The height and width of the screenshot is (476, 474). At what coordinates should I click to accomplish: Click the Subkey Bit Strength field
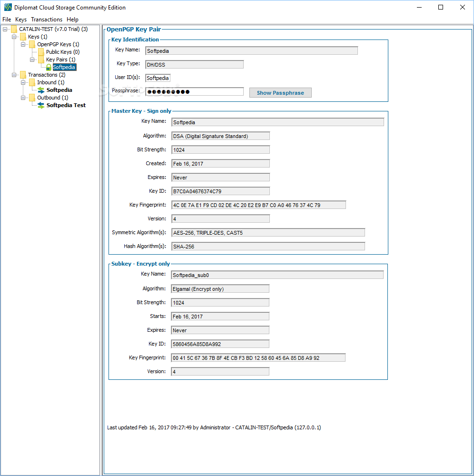point(220,302)
